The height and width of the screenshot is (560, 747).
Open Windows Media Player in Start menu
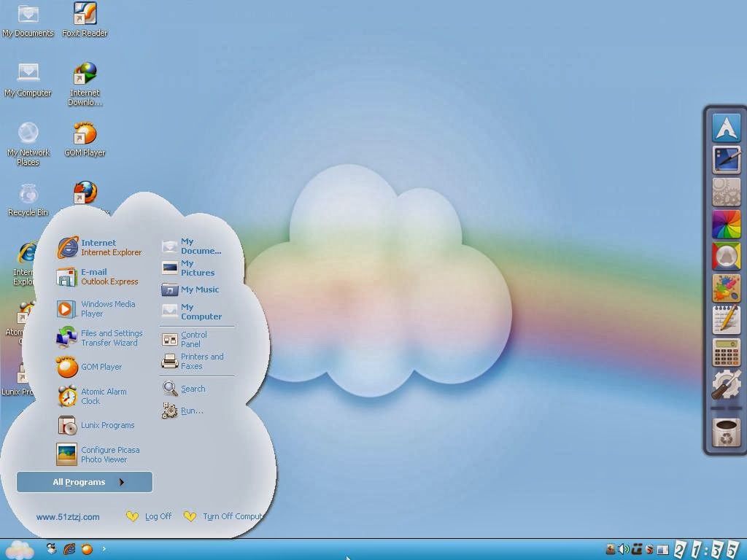(x=96, y=308)
